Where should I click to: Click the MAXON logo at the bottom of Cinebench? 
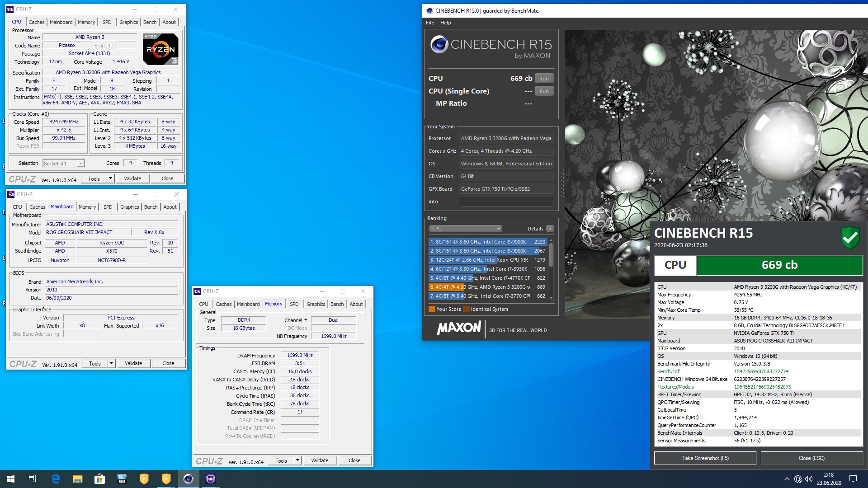459,328
